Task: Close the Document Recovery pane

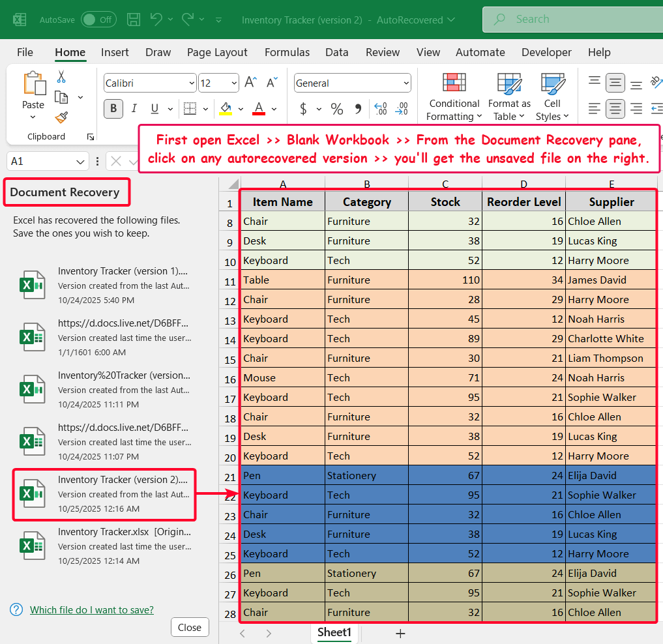Action: tap(190, 627)
